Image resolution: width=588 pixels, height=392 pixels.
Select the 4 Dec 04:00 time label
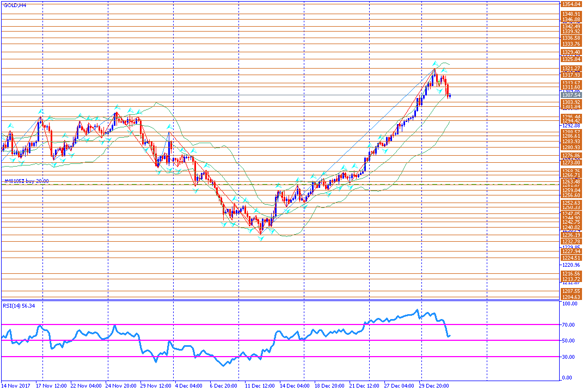coord(189,385)
